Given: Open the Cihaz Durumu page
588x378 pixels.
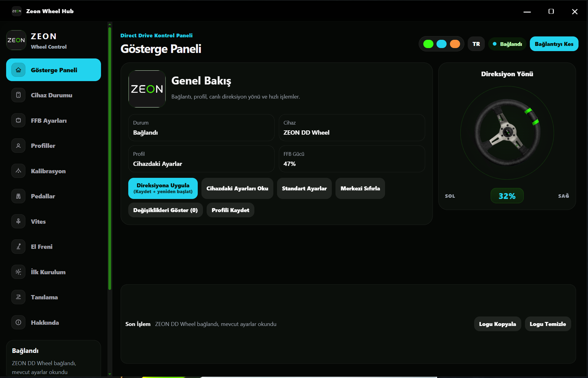Looking at the screenshot, I should [x=54, y=95].
